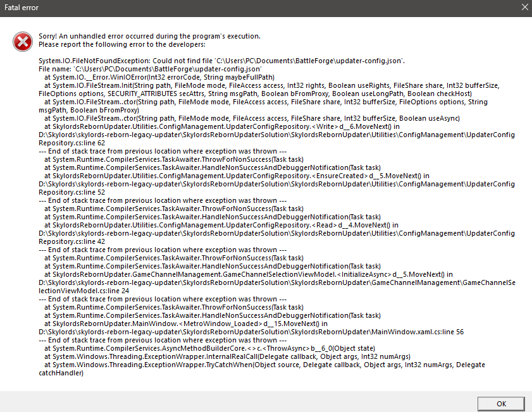The height and width of the screenshot is (412, 532).
Task: Click the InitializeAsync stack trace line
Action: [249, 274]
